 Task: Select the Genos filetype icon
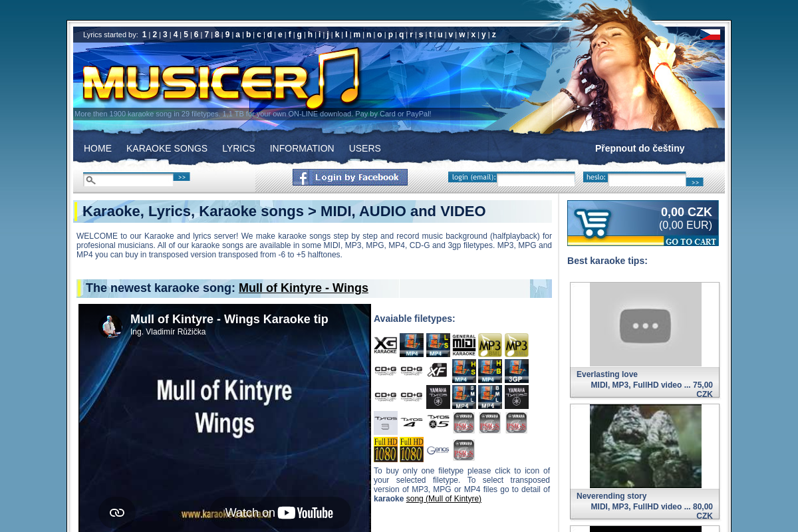438,450
